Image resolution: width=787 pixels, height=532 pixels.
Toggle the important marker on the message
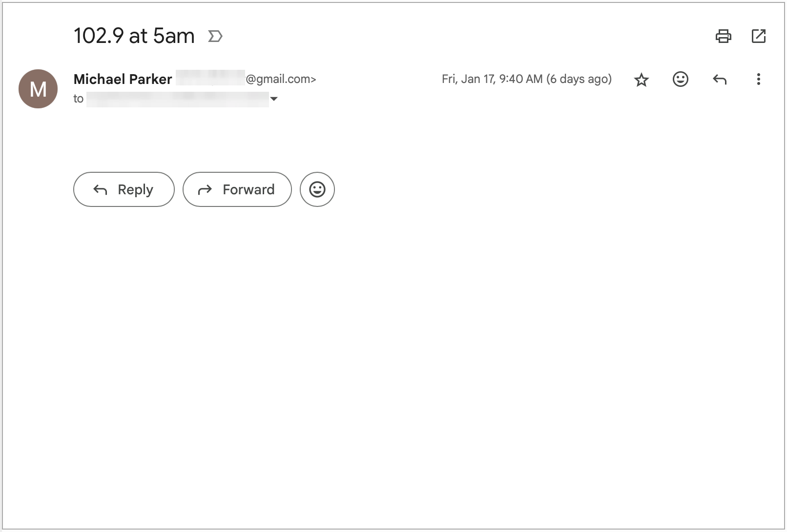(x=215, y=36)
